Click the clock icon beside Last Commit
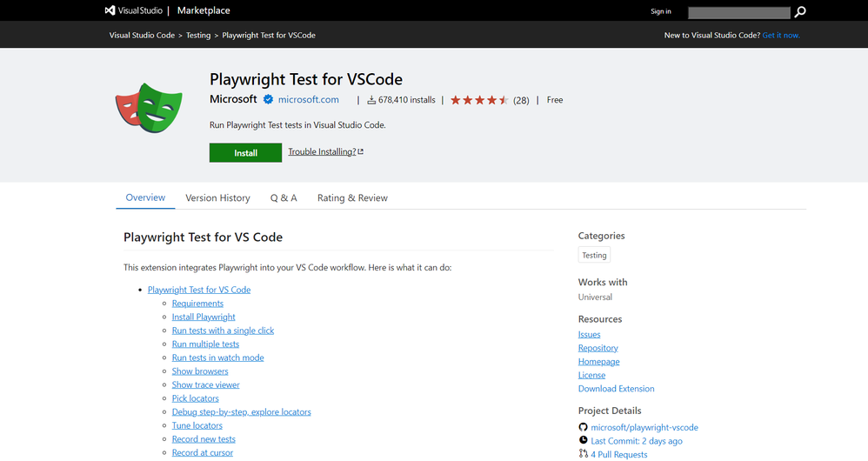This screenshot has width=868, height=461. click(x=583, y=440)
